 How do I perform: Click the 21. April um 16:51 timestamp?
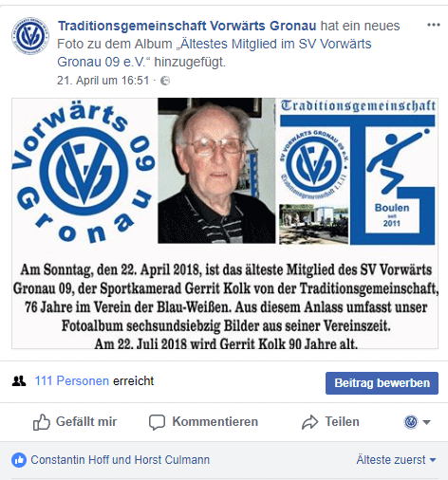coord(103,81)
